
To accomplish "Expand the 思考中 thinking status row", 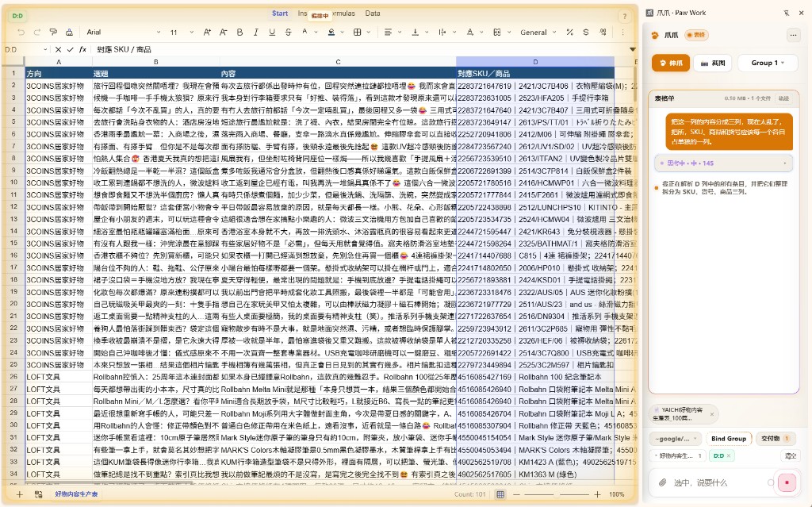I will click(723, 163).
